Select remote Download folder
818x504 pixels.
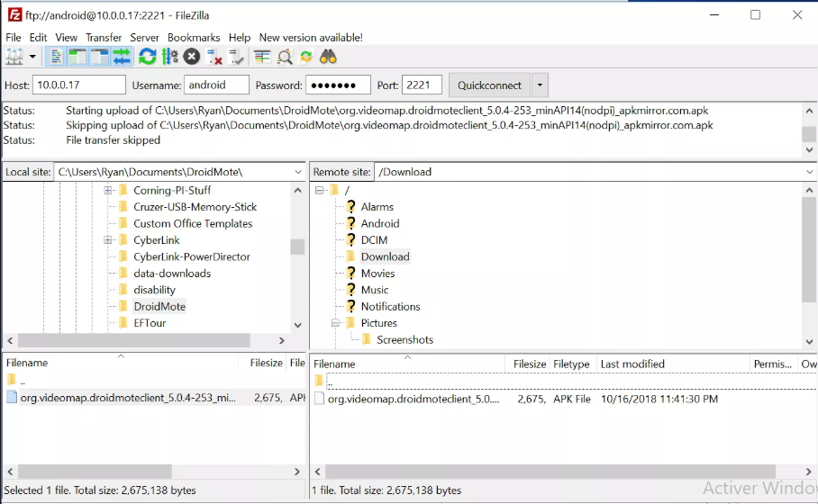(x=385, y=257)
